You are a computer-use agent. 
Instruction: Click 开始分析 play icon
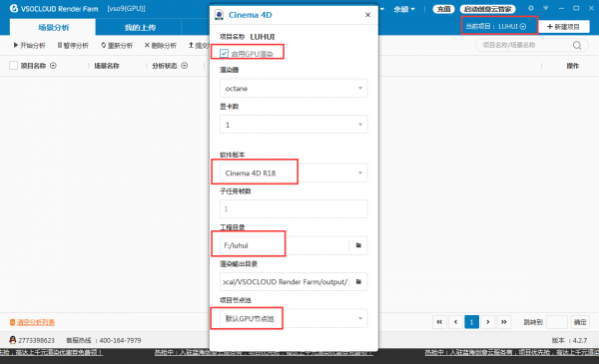click(16, 45)
